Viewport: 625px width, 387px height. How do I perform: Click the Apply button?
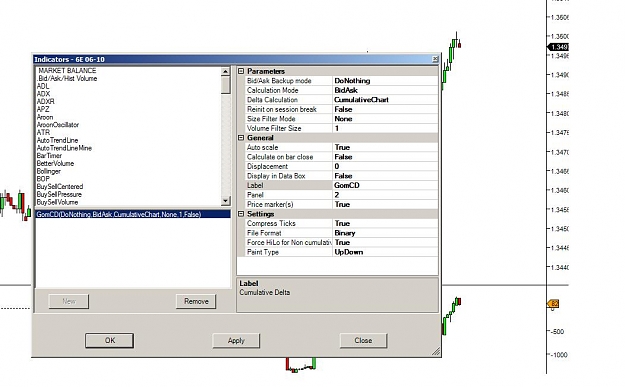236,340
